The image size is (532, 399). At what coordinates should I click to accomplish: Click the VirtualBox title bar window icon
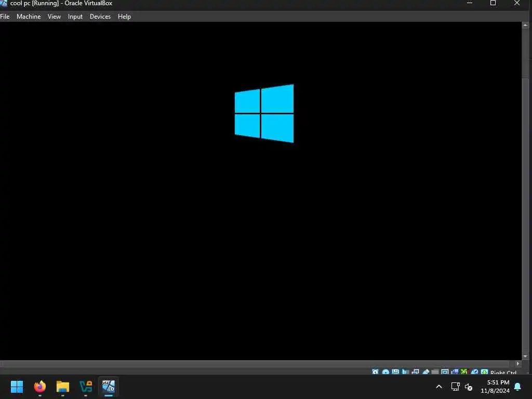(x=4, y=3)
